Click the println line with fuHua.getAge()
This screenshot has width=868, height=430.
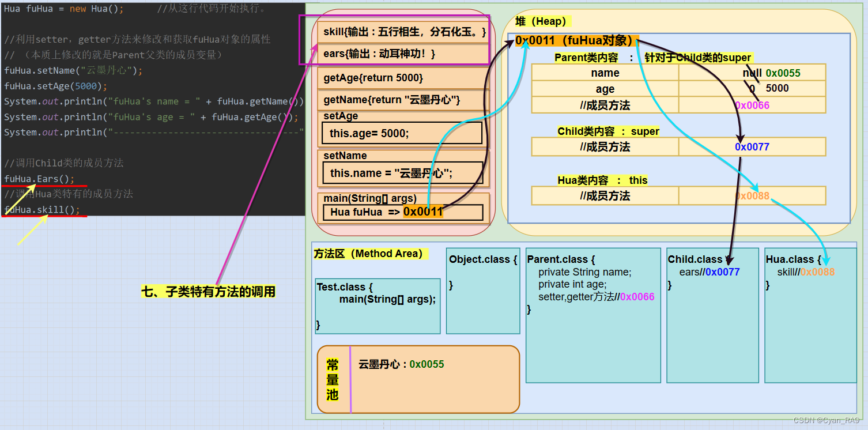click(x=152, y=117)
